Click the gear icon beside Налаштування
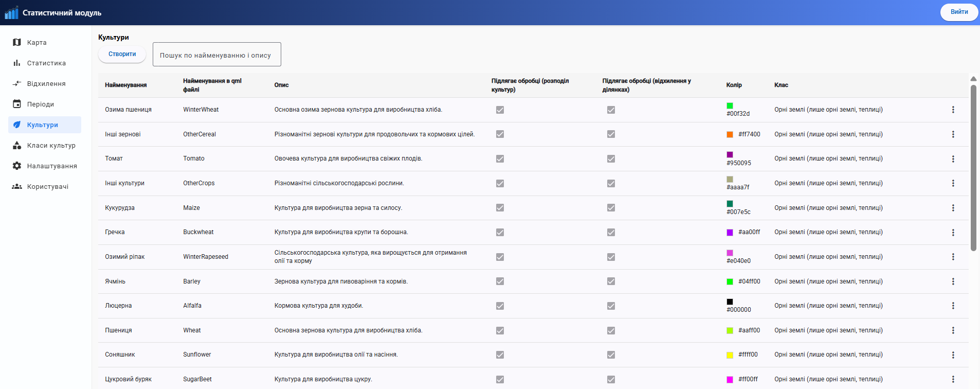 click(17, 166)
